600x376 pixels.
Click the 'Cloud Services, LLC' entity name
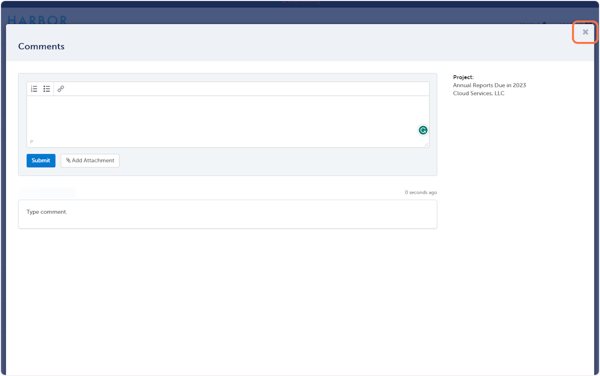click(x=479, y=93)
